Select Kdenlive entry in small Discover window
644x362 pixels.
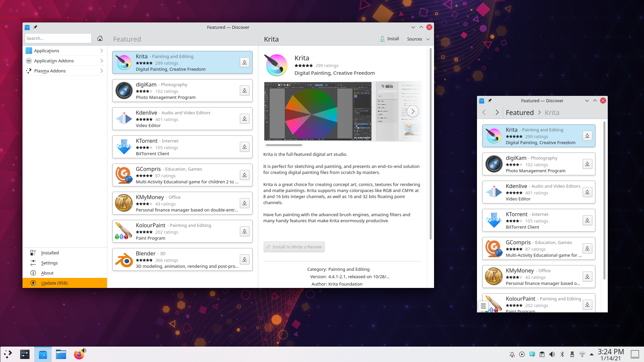click(538, 192)
